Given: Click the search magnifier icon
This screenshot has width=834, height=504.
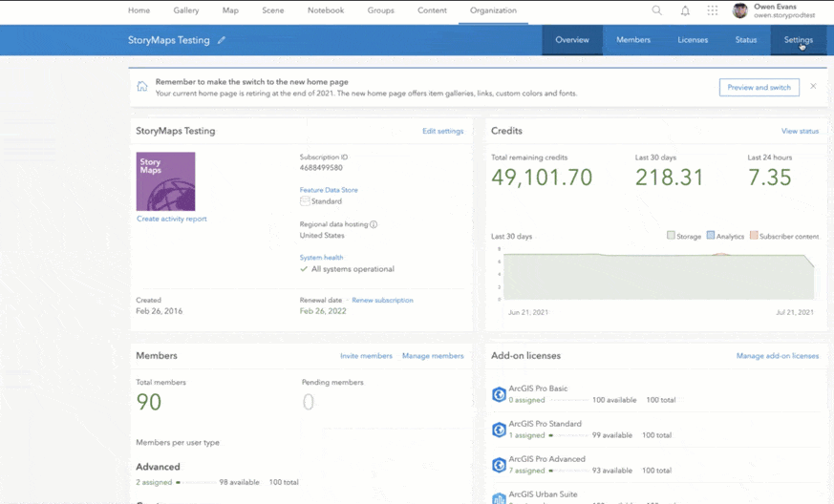Looking at the screenshot, I should [656, 10].
